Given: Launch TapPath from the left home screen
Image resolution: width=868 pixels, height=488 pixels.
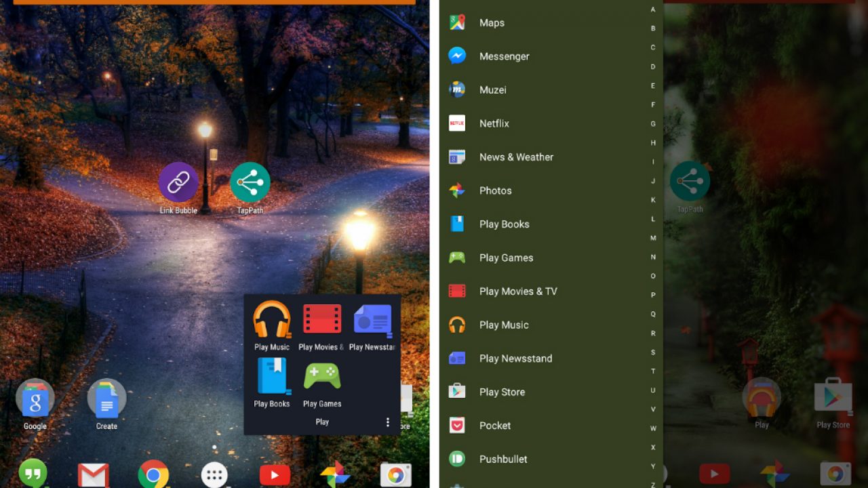Looking at the screenshot, I should 250,183.
